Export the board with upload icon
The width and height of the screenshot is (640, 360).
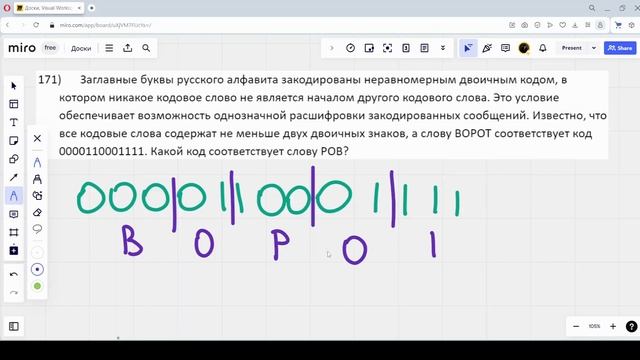[x=128, y=48]
